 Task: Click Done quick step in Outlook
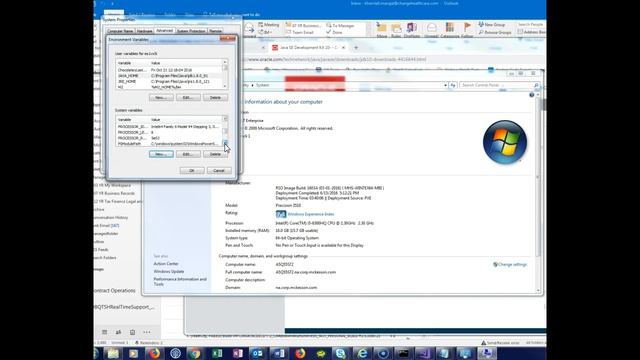coord(334,32)
